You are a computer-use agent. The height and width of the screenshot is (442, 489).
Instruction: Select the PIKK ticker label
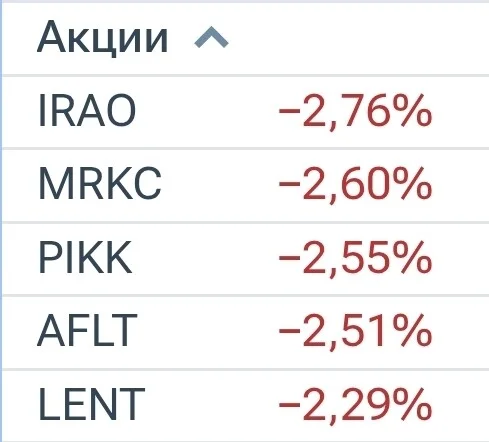click(x=85, y=257)
